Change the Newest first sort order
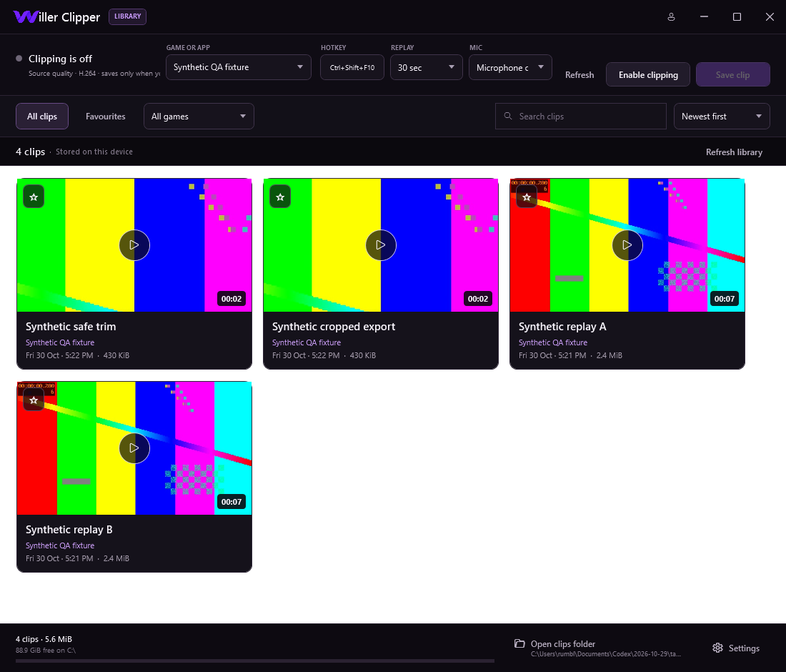Viewport: 786px width, 672px height. [722, 117]
